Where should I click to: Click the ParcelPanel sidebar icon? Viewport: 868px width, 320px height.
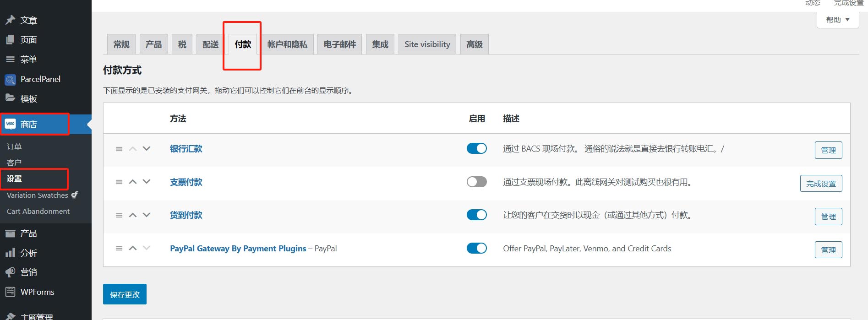[10, 80]
